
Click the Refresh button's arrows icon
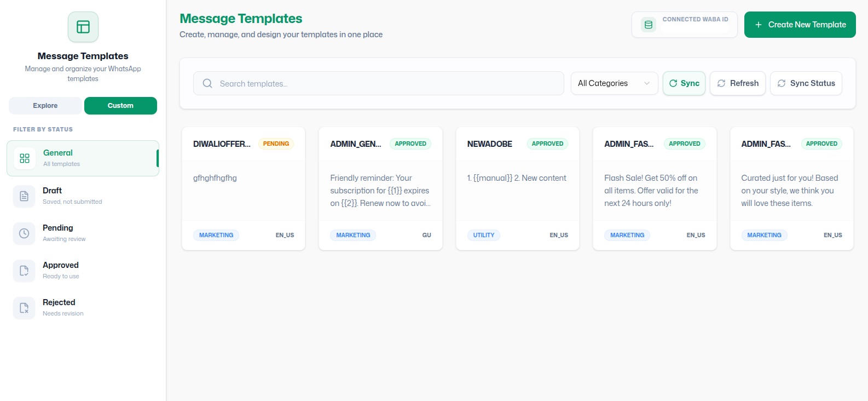[721, 83]
